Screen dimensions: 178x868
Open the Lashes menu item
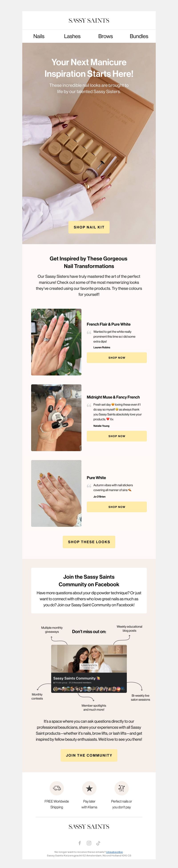pyautogui.click(x=72, y=36)
